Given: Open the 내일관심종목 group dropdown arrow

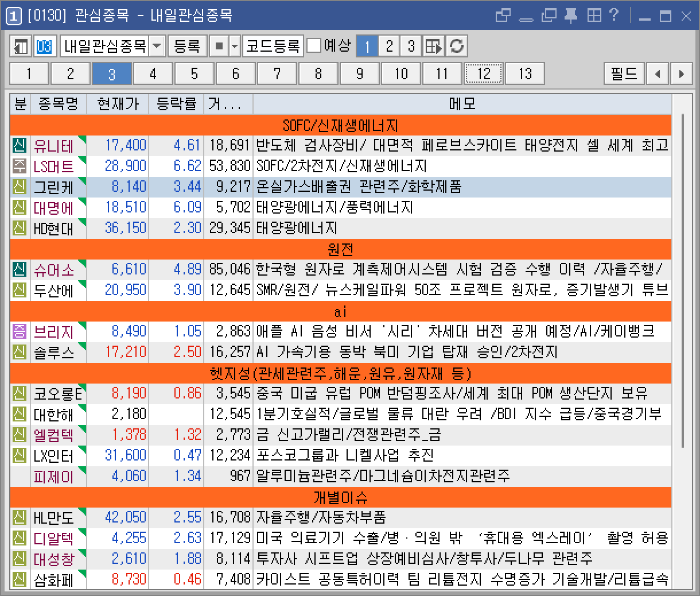Looking at the screenshot, I should click(157, 46).
